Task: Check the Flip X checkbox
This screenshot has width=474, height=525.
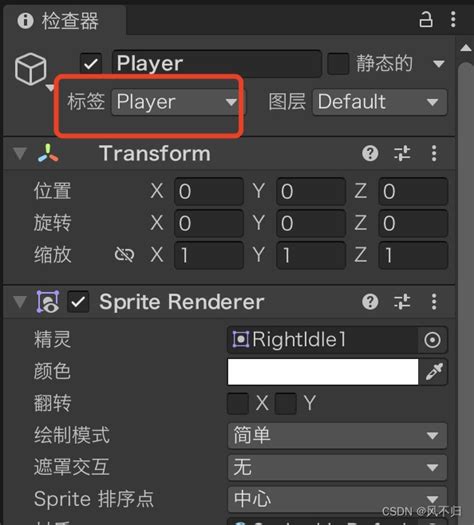Action: (x=238, y=403)
